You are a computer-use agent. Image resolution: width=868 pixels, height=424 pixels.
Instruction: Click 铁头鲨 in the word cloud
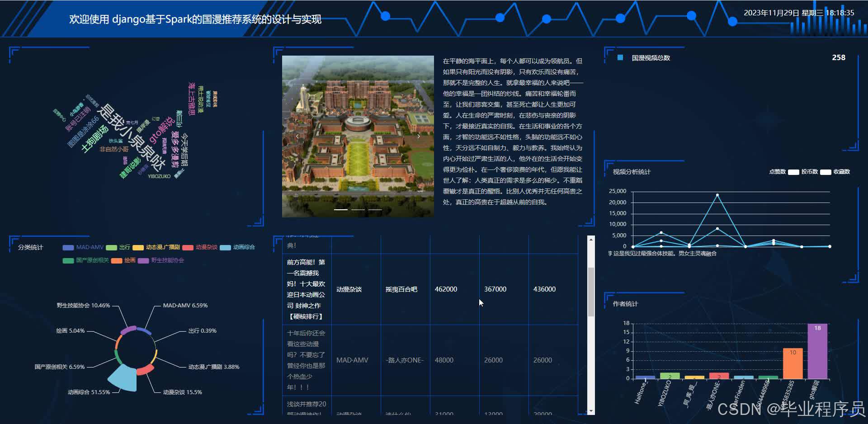tap(116, 141)
